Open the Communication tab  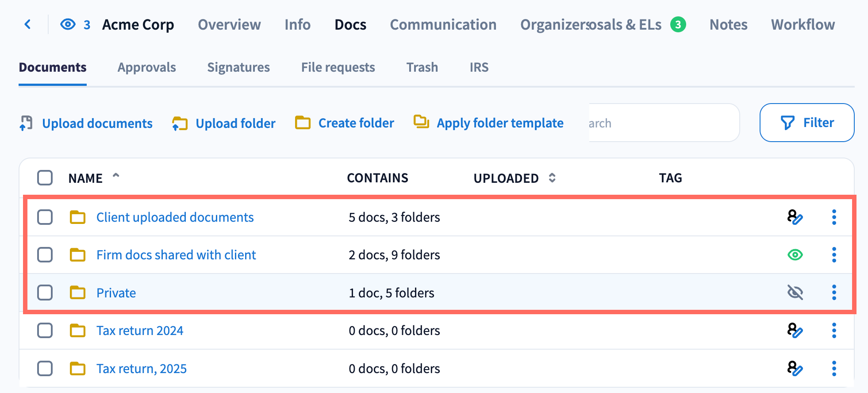pyautogui.click(x=443, y=25)
